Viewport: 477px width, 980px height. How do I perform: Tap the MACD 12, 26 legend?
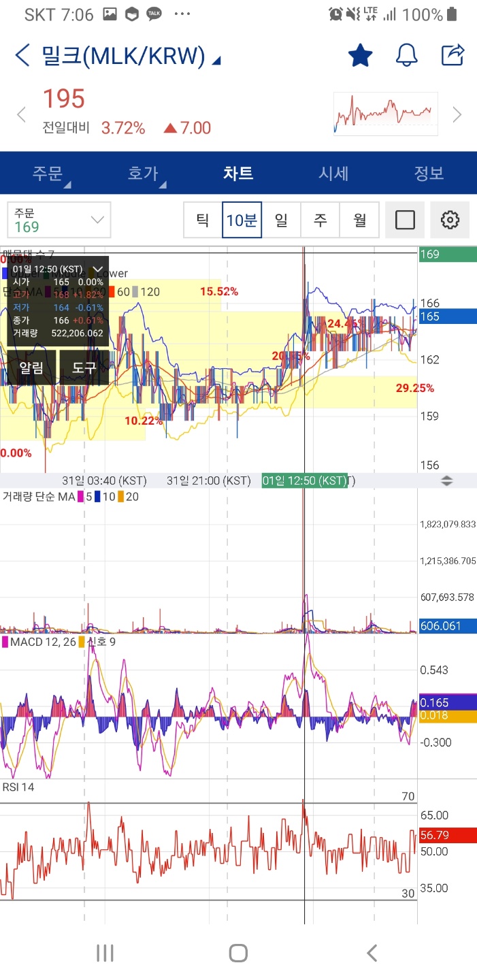42,641
